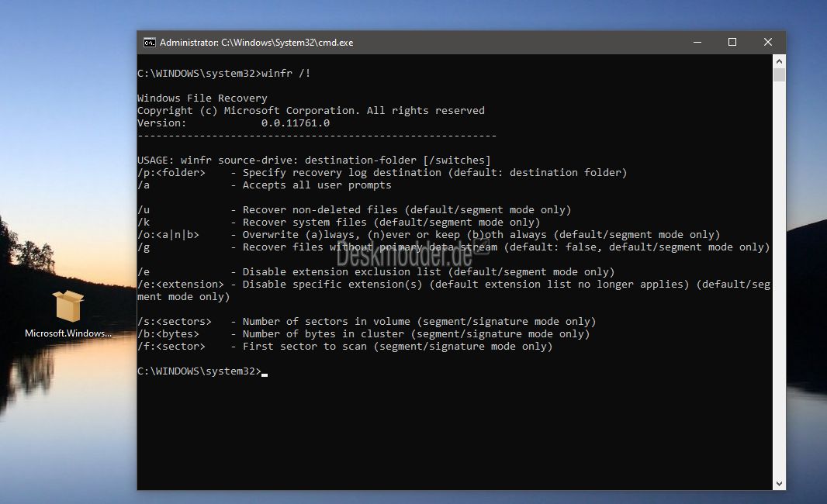Click the '/g - Recover files without primary' line
This screenshot has height=504, width=827.
tap(454, 247)
